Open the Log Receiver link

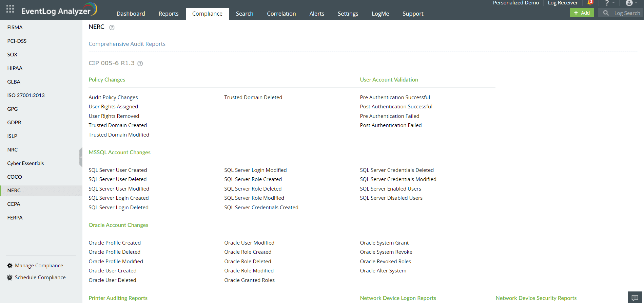point(563,3)
